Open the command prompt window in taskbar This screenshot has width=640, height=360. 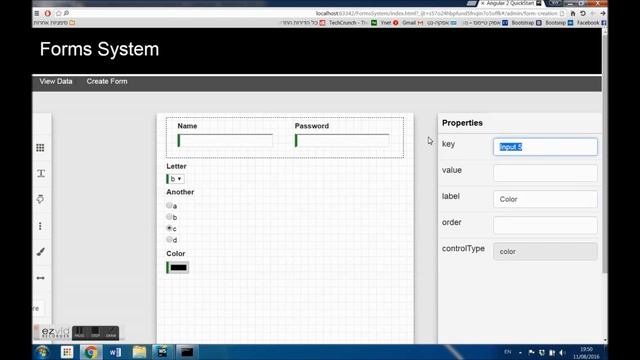187,352
